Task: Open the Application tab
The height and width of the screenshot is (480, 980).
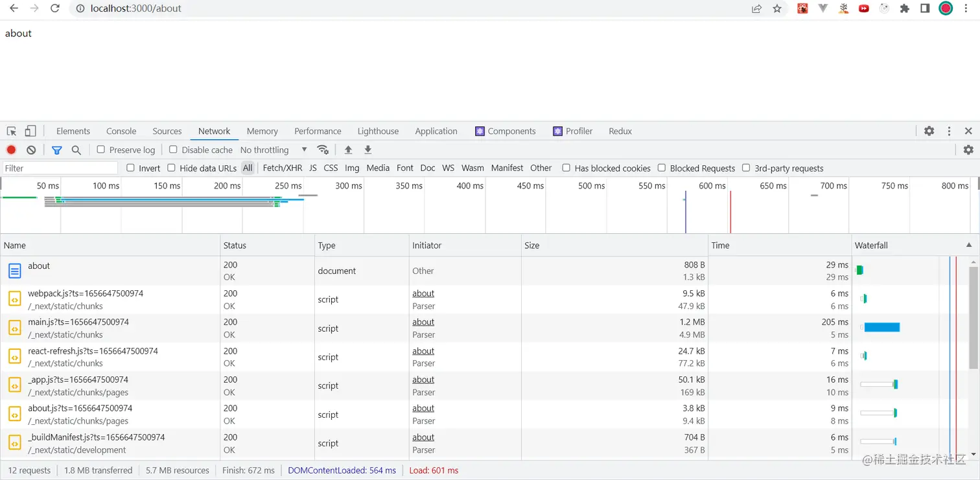Action: pyautogui.click(x=436, y=131)
